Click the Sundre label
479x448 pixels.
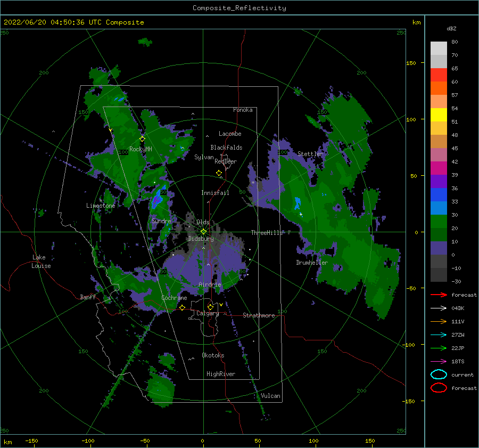[161, 221]
